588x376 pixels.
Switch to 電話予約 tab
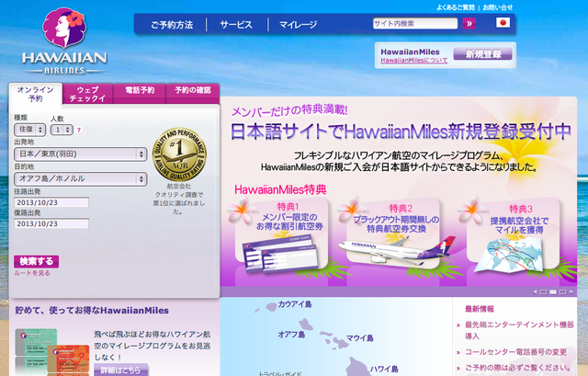140,93
